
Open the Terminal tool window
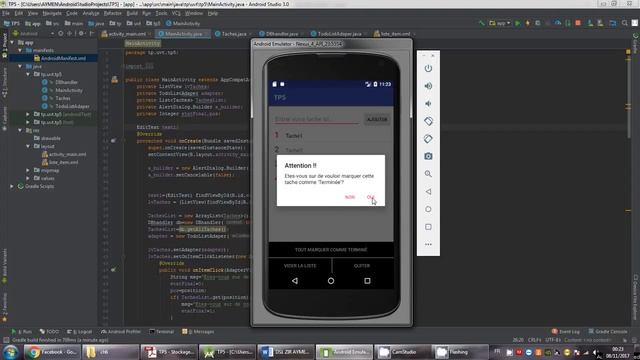tap(162, 332)
